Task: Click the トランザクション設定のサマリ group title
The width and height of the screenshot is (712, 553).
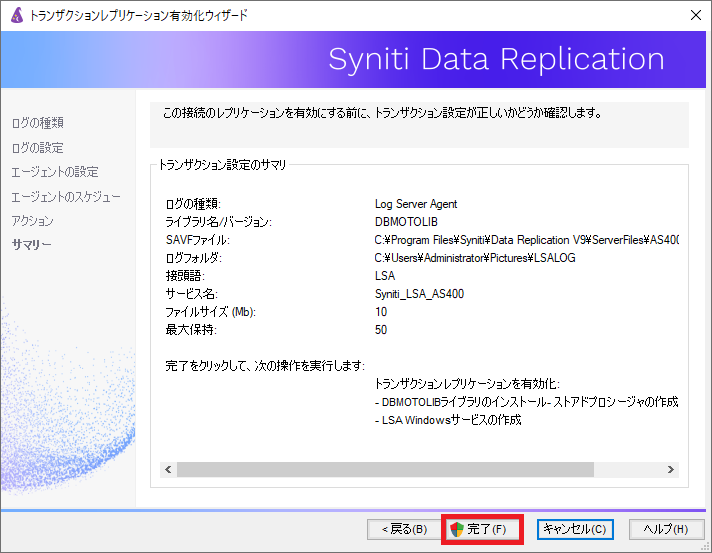Action: pyautogui.click(x=222, y=165)
